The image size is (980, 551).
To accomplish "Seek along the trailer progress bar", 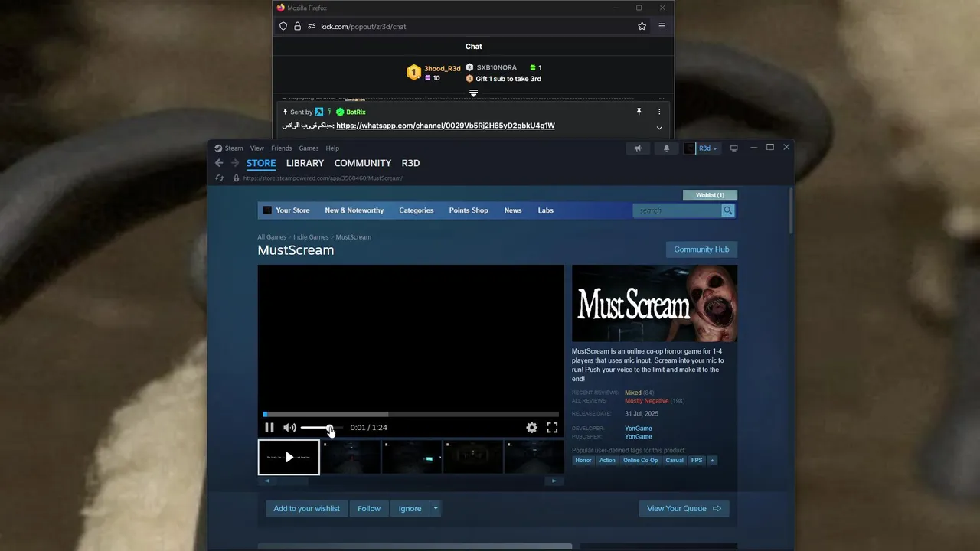I will pos(410,414).
